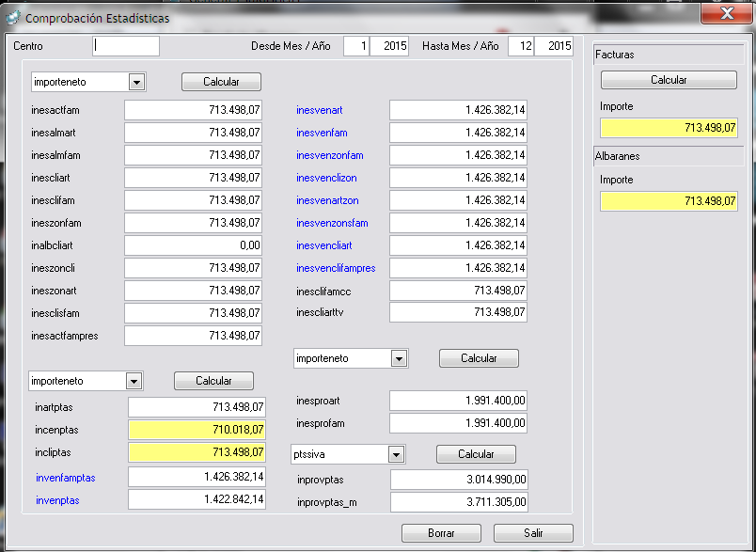Click the invenfamptas value field
Image resolution: width=756 pixels, height=552 pixels.
click(x=197, y=478)
